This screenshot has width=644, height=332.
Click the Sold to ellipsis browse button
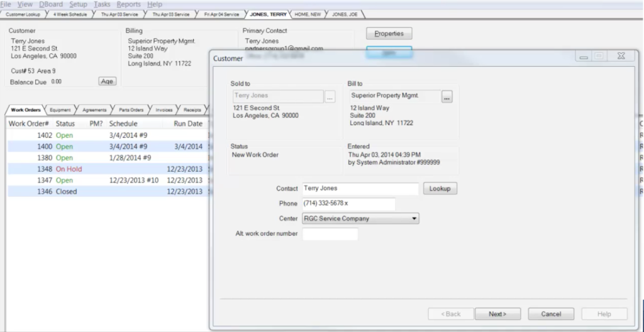point(330,97)
